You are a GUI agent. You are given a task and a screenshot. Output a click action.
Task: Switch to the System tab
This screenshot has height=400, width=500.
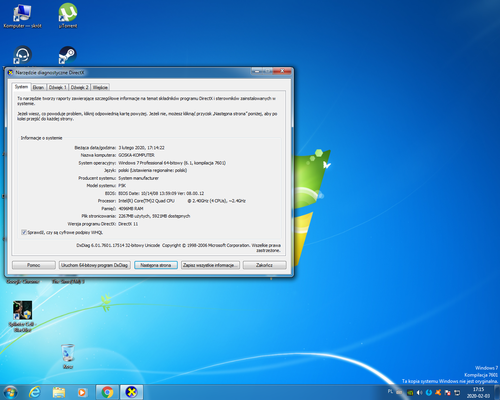(x=21, y=87)
